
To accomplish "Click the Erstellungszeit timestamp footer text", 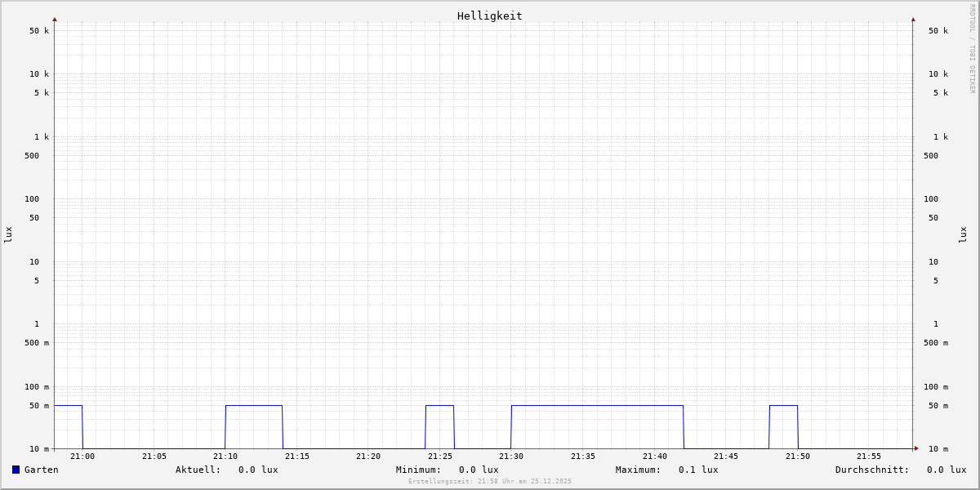I will pyautogui.click(x=490, y=482).
